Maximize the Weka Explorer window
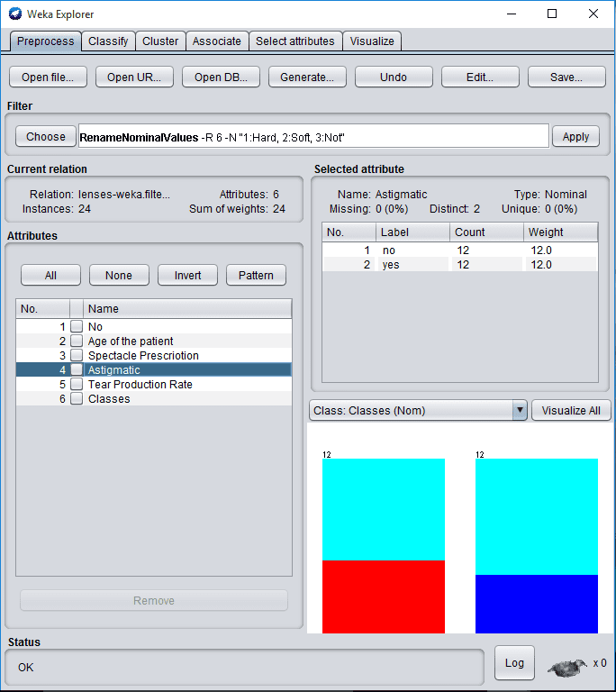 (x=552, y=14)
